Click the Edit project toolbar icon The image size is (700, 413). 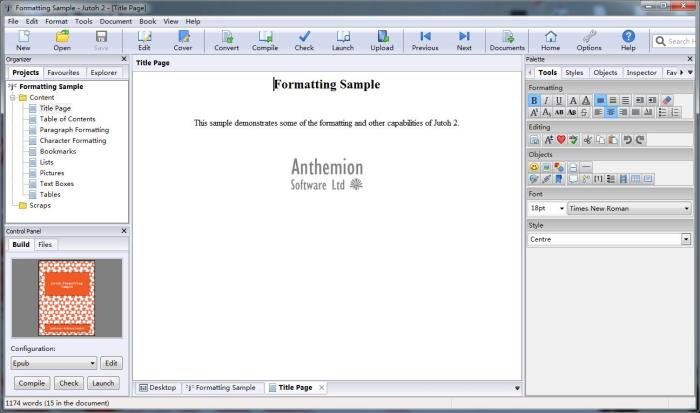[x=144, y=40]
